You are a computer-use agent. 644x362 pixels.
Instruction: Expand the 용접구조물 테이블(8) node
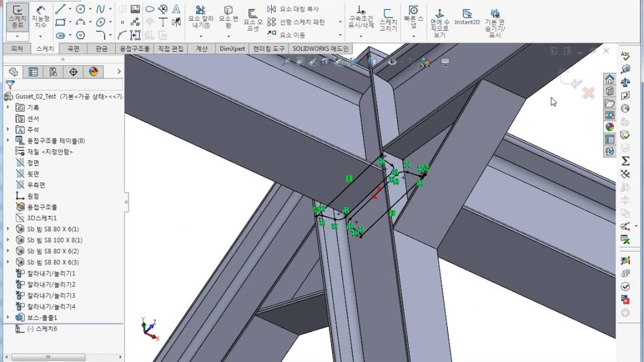(8, 141)
